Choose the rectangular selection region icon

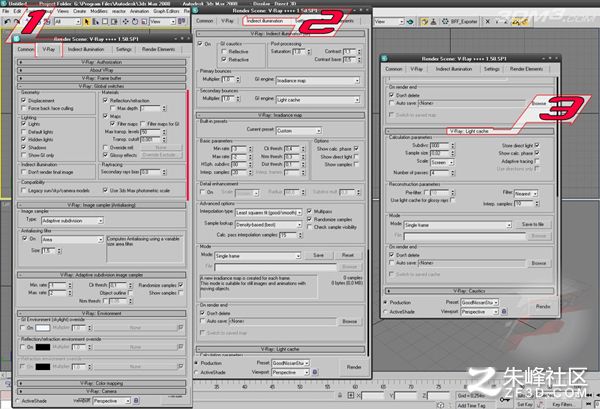click(105, 22)
